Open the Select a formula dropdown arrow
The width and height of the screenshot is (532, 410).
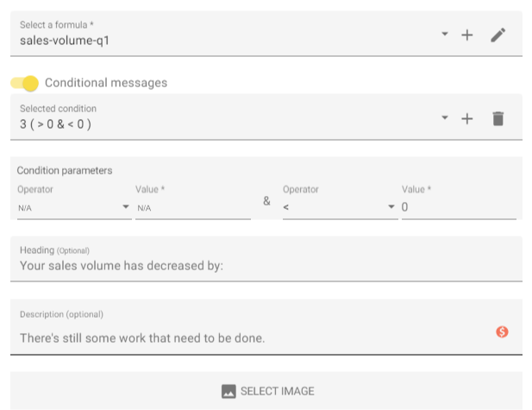tap(444, 34)
